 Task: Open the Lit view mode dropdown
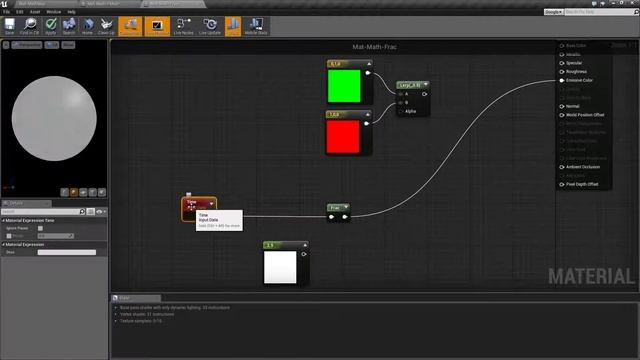(51, 45)
